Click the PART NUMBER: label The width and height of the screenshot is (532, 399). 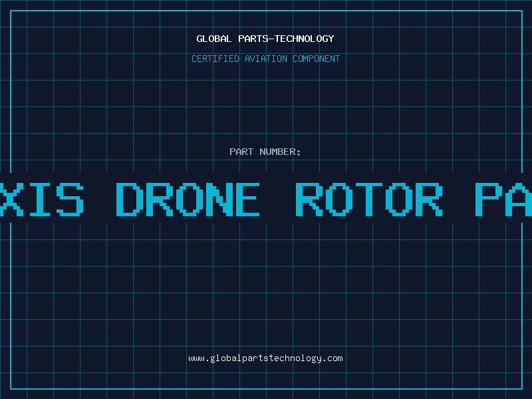[x=265, y=152]
